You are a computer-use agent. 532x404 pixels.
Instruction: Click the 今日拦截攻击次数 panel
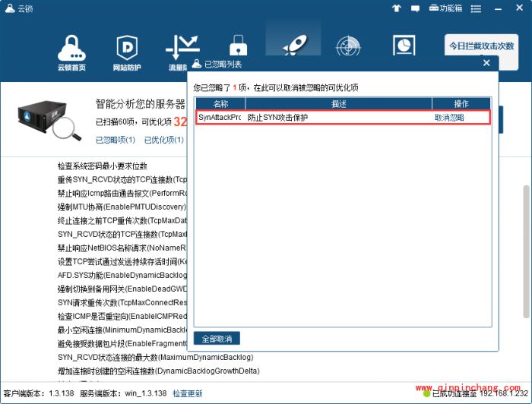(x=481, y=51)
